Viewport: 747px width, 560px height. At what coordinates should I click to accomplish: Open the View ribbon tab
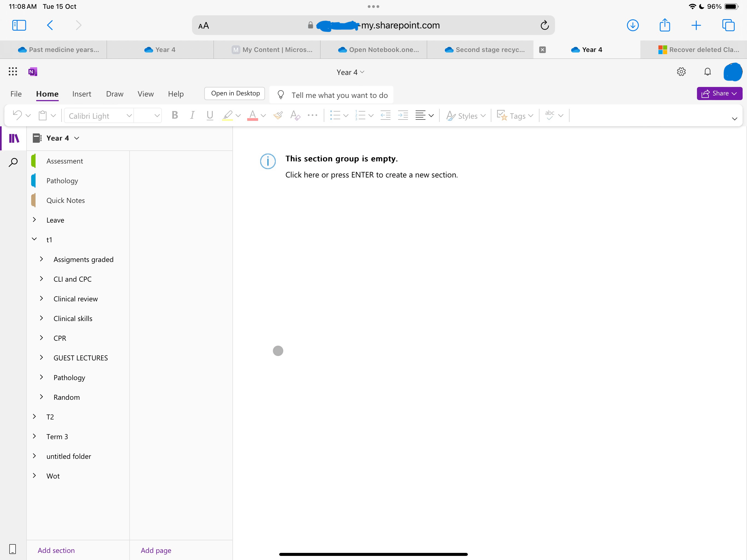pyautogui.click(x=145, y=94)
